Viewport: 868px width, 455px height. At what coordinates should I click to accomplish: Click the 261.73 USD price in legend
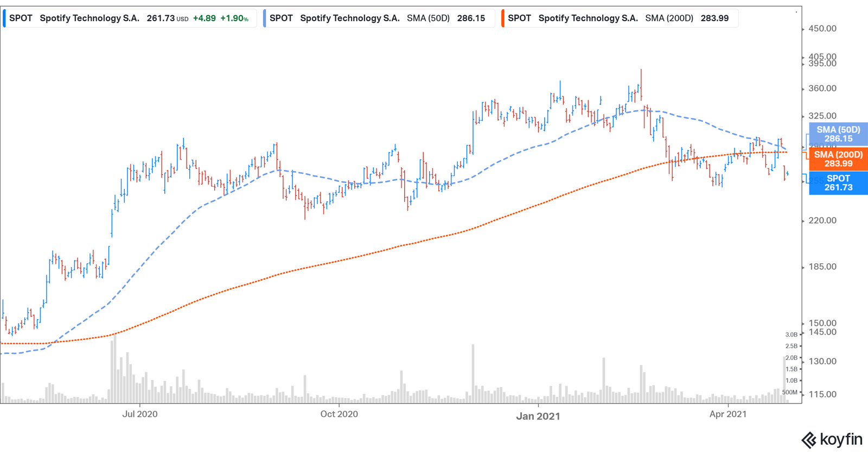[168, 18]
